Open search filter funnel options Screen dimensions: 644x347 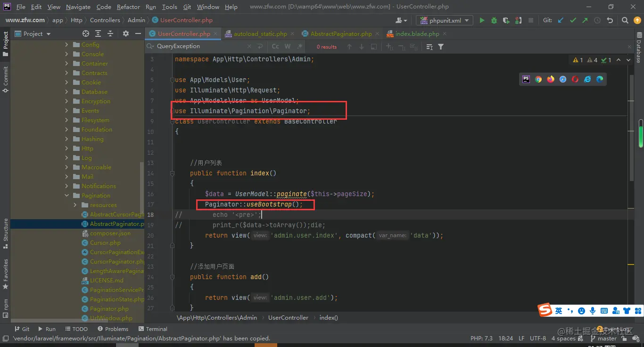[x=441, y=47]
